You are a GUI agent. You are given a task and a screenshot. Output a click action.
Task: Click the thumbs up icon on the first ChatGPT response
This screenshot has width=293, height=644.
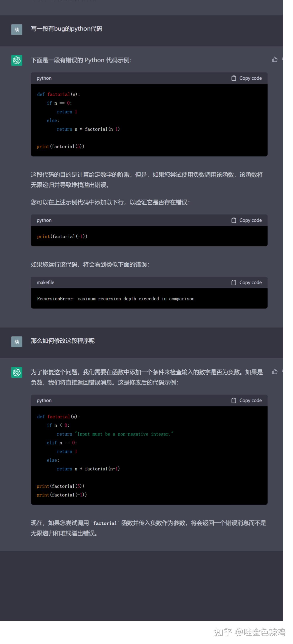tap(275, 59)
